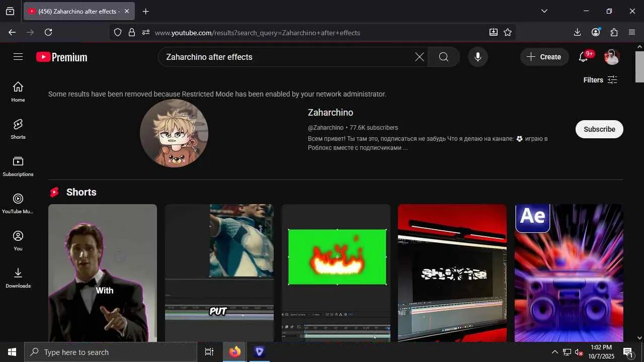The image size is (644, 362).
Task: Switch to Firefox in the taskbar
Action: [x=235, y=352]
